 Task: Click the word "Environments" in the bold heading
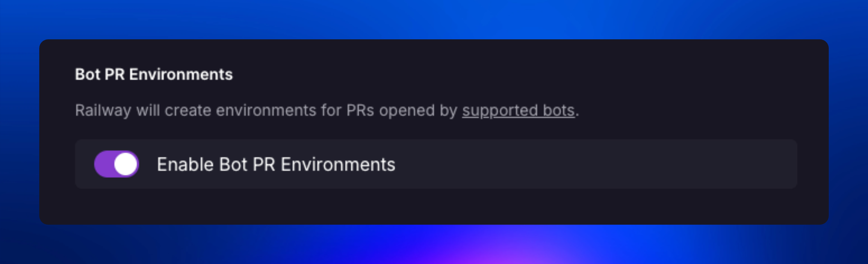click(x=181, y=74)
